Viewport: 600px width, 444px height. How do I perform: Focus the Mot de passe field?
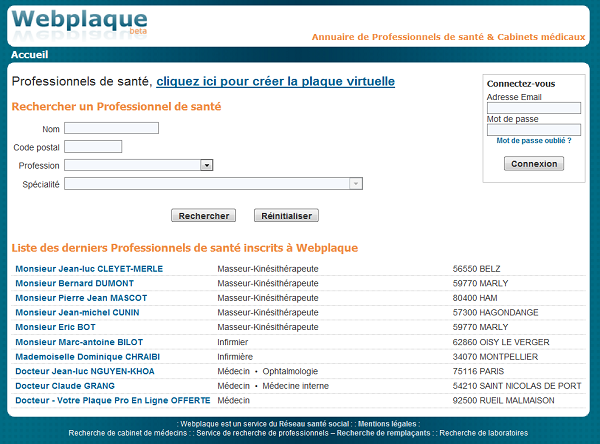pyautogui.click(x=534, y=130)
